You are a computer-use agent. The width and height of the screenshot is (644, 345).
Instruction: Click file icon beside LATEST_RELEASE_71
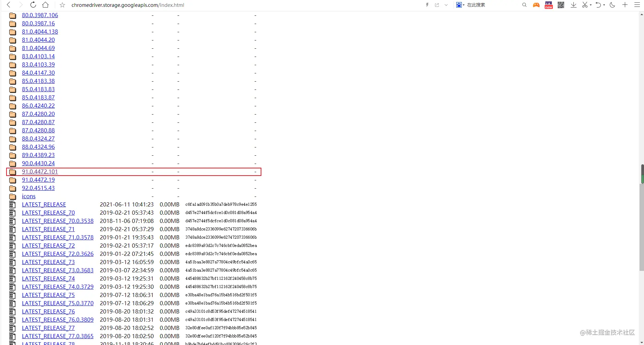(13, 229)
